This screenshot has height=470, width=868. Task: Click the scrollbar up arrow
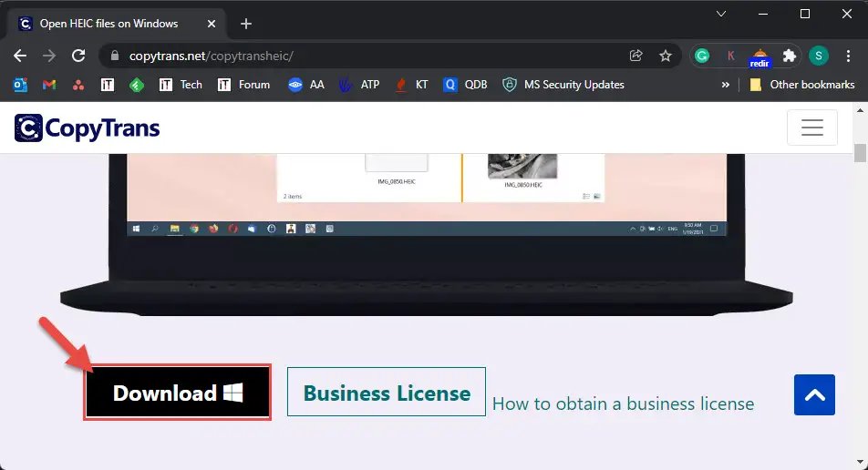(860, 110)
